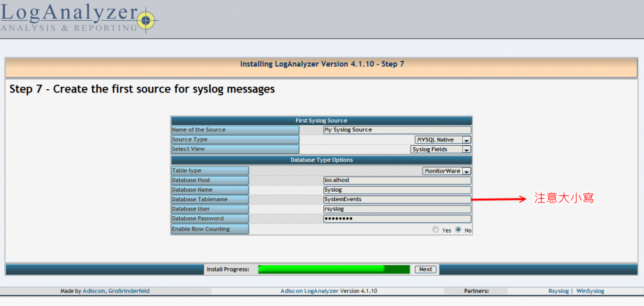Open the Select View dropdown
Image resolution: width=644 pixels, height=306 pixels.
tap(441, 150)
